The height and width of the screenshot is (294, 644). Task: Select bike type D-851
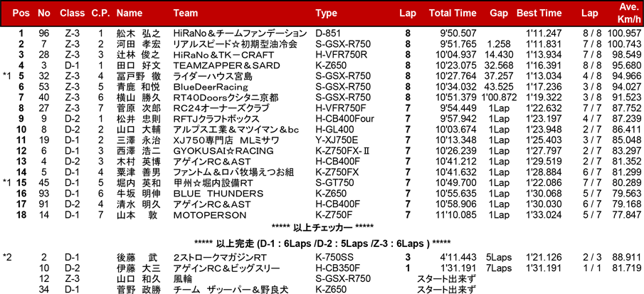pyautogui.click(x=329, y=33)
